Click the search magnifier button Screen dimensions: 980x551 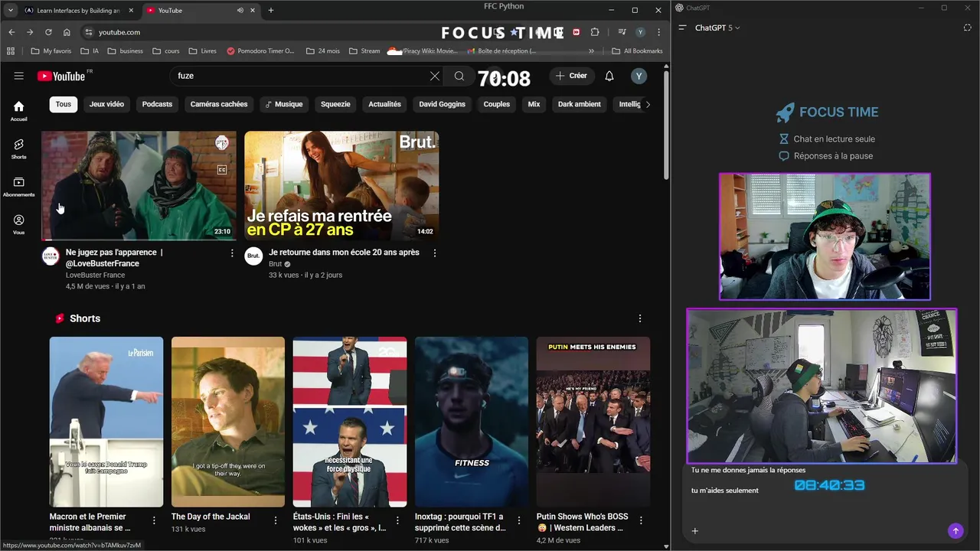[x=459, y=76]
